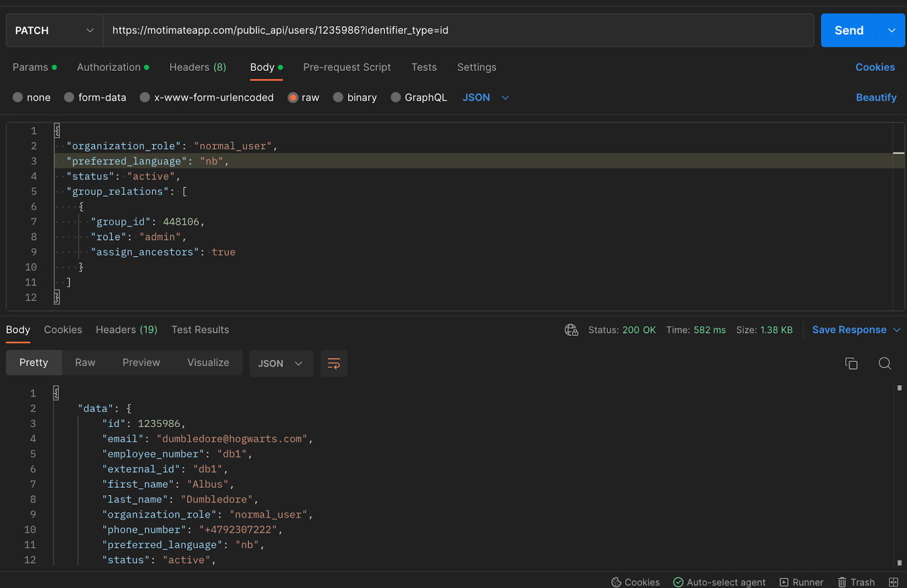Open the Cookies link beside the request tabs
This screenshot has width=907, height=588.
(x=875, y=67)
